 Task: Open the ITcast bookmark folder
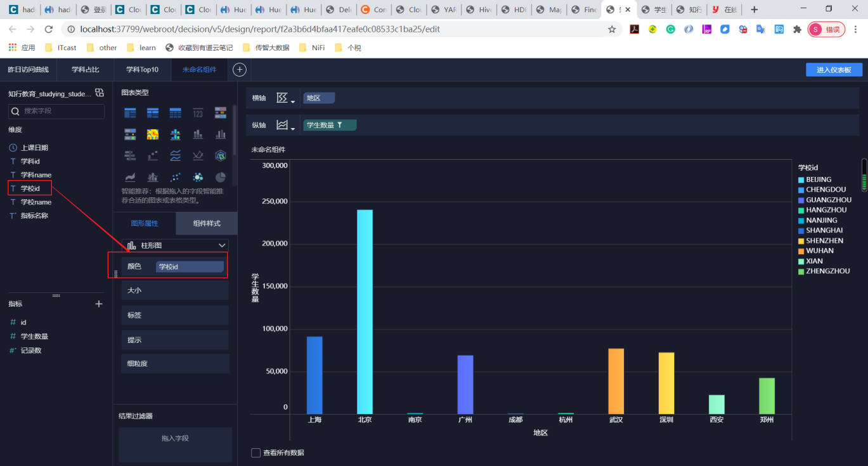point(61,48)
